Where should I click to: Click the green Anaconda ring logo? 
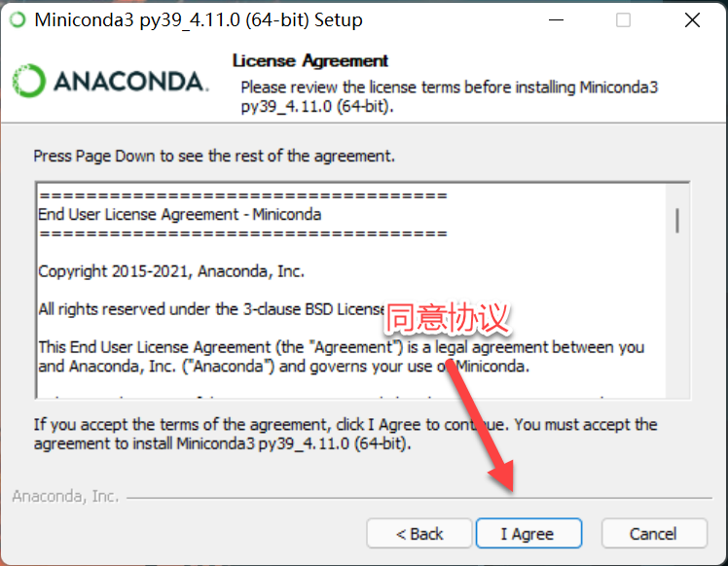[x=29, y=81]
